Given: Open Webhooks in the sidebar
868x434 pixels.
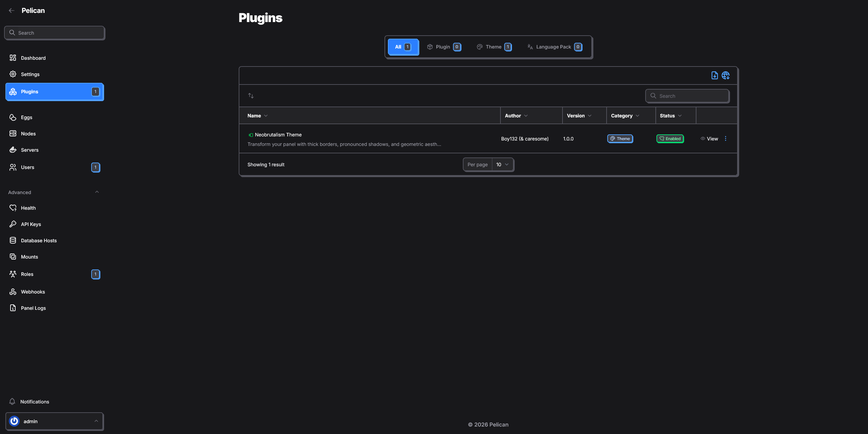Looking at the screenshot, I should pos(54,292).
